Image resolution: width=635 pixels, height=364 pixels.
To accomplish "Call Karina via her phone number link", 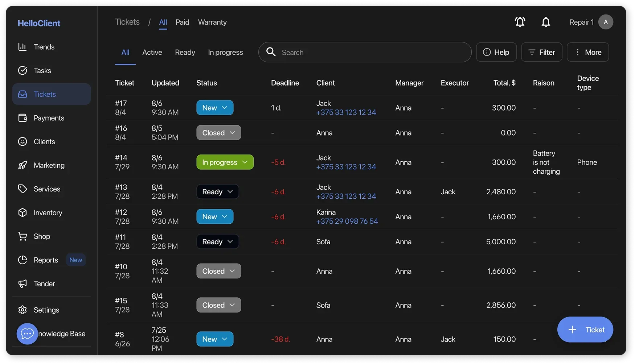I will (347, 221).
